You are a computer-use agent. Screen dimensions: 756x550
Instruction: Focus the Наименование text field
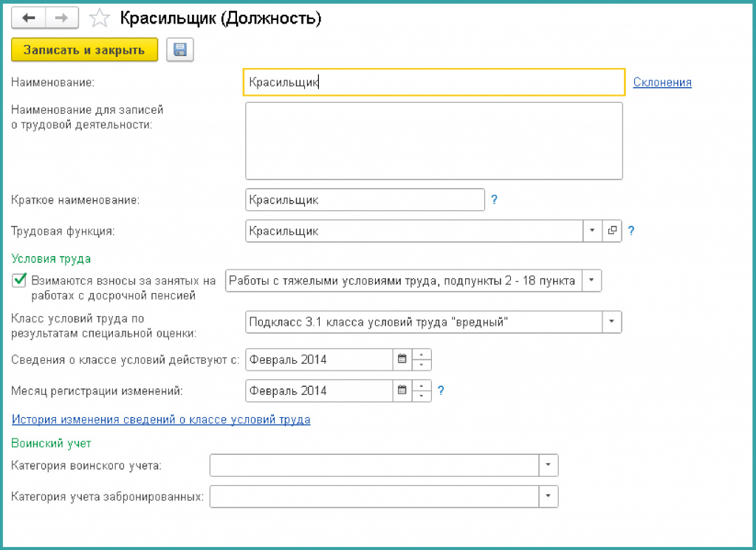(x=434, y=82)
